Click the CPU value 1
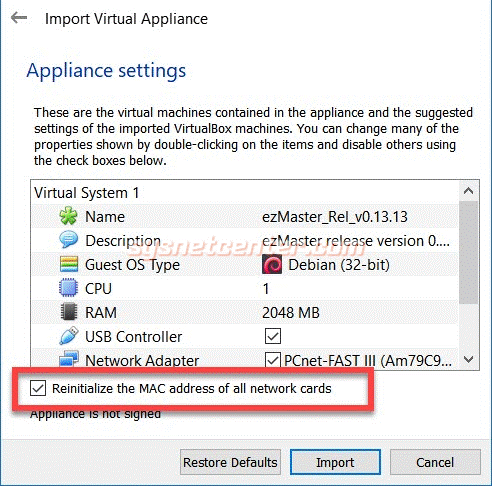 pyautogui.click(x=266, y=289)
